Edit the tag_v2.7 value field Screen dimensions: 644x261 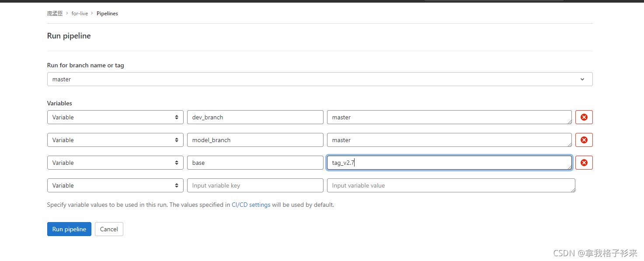click(449, 163)
